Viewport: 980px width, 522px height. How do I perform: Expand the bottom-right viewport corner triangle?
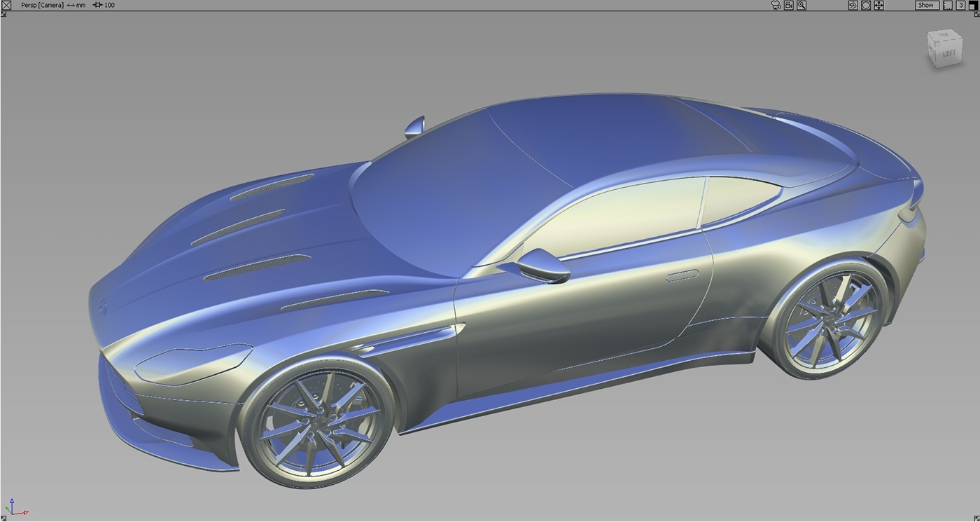pyautogui.click(x=978, y=518)
